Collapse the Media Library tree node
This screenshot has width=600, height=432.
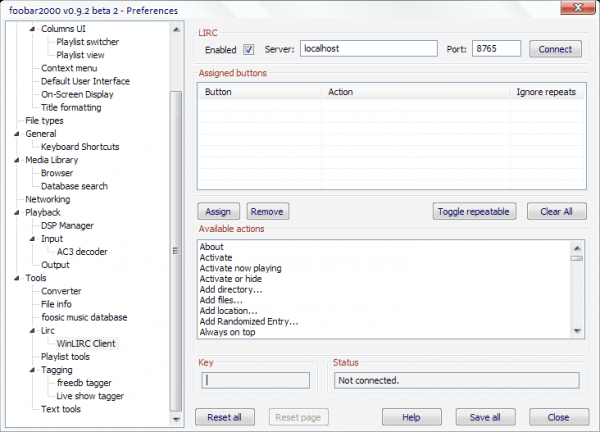17,160
